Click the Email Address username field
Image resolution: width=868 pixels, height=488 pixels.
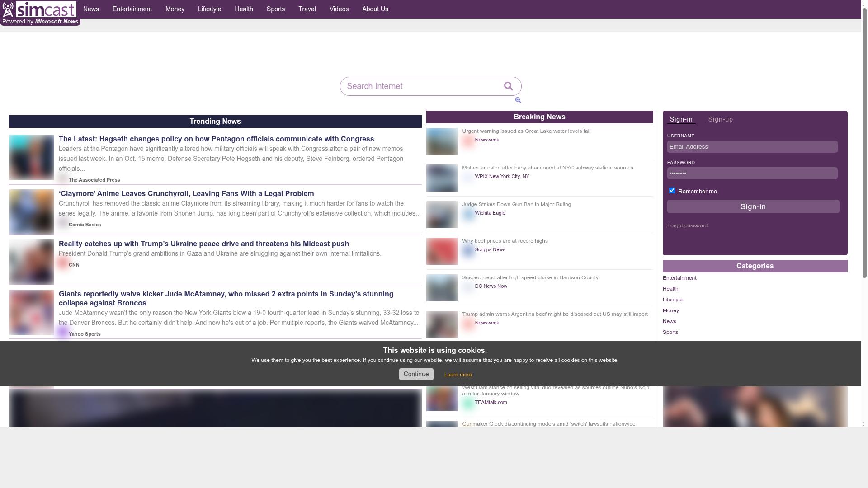[x=752, y=147]
